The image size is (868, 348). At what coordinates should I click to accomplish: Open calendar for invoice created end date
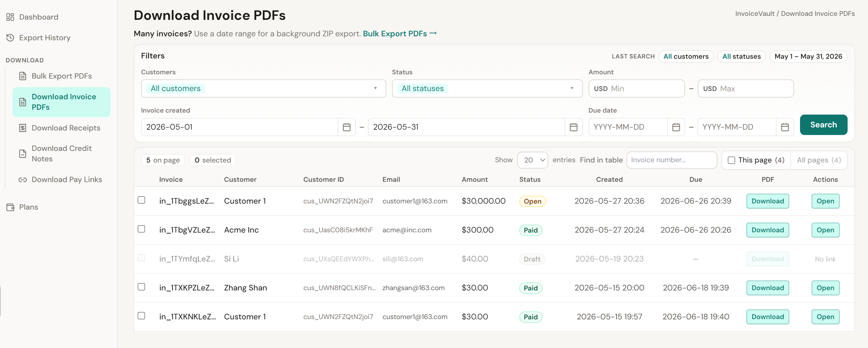[x=573, y=127]
